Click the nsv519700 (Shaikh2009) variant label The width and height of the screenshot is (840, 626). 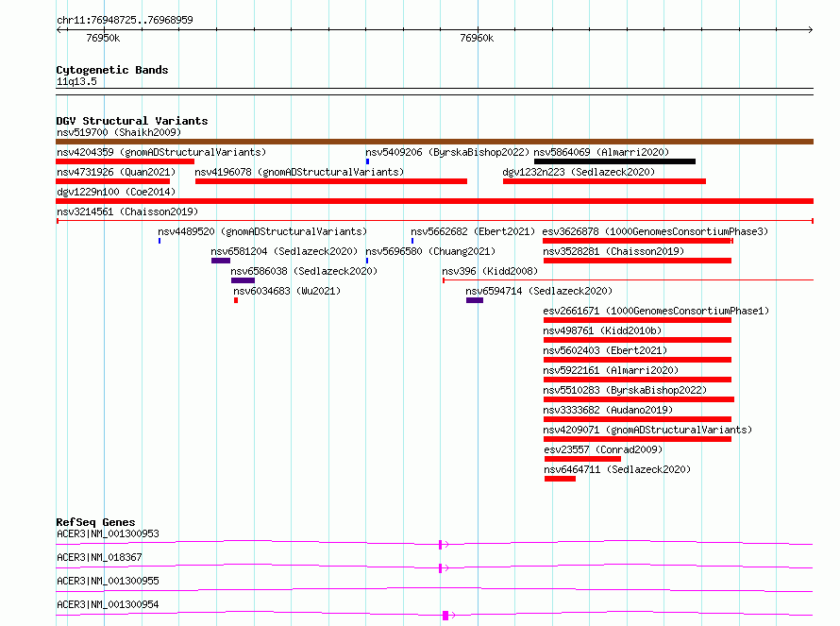pyautogui.click(x=119, y=132)
